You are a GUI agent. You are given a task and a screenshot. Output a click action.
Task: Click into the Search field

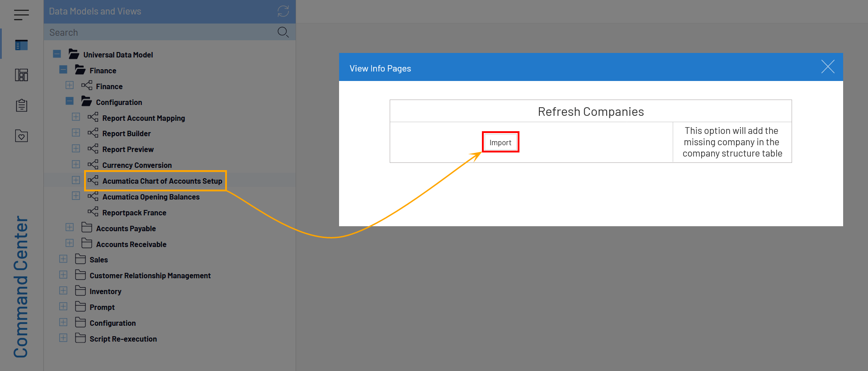[x=158, y=33]
